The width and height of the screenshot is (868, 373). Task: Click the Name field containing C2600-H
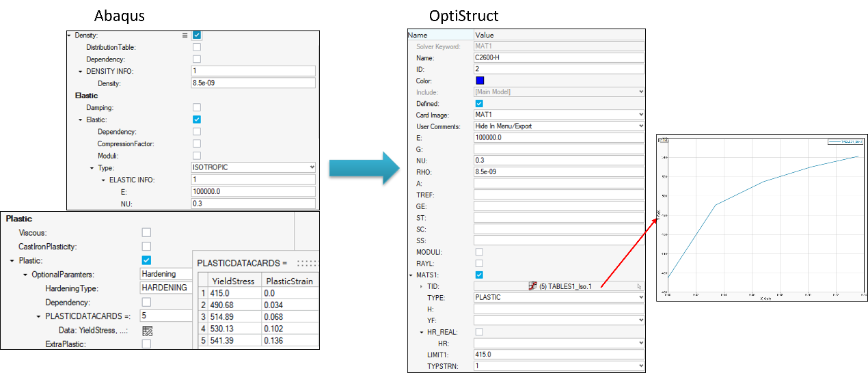[558, 58]
